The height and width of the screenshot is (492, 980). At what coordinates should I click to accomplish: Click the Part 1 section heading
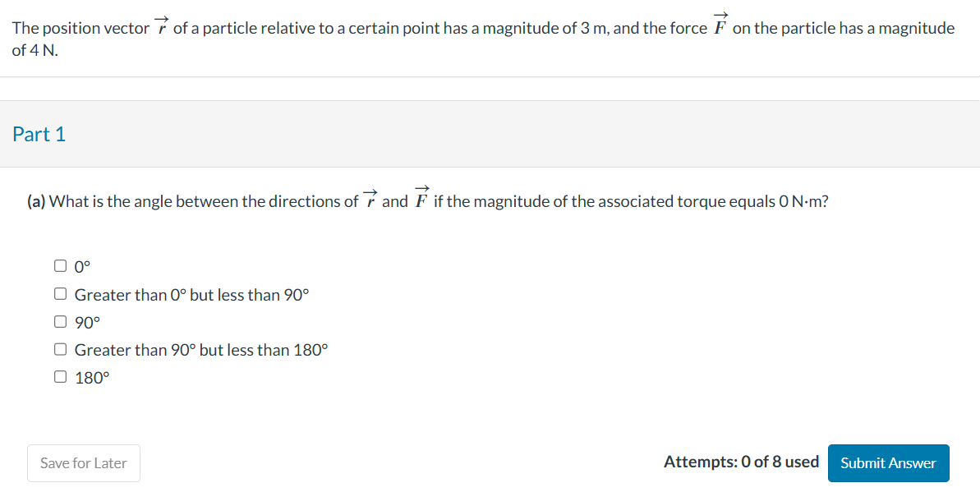coord(39,133)
